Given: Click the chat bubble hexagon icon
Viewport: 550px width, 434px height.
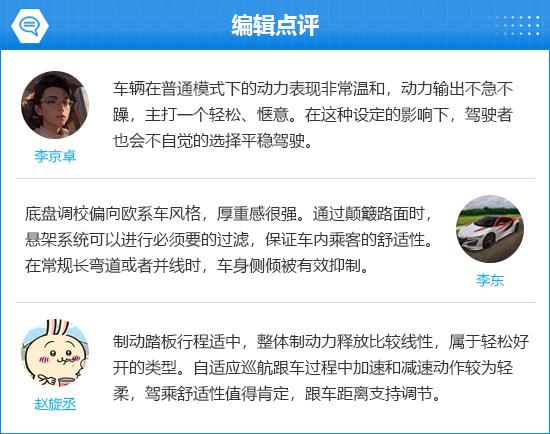Looking at the screenshot, I should tap(30, 26).
